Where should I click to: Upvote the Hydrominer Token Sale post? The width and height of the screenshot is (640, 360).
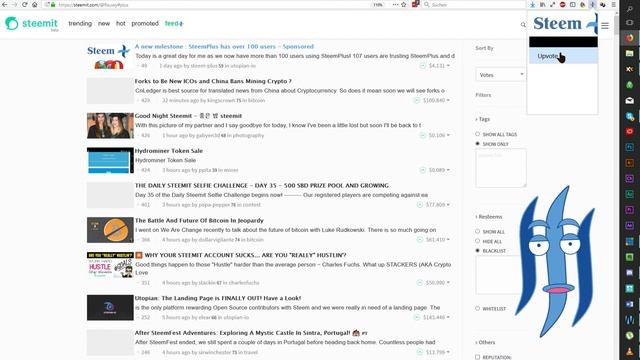click(x=422, y=170)
